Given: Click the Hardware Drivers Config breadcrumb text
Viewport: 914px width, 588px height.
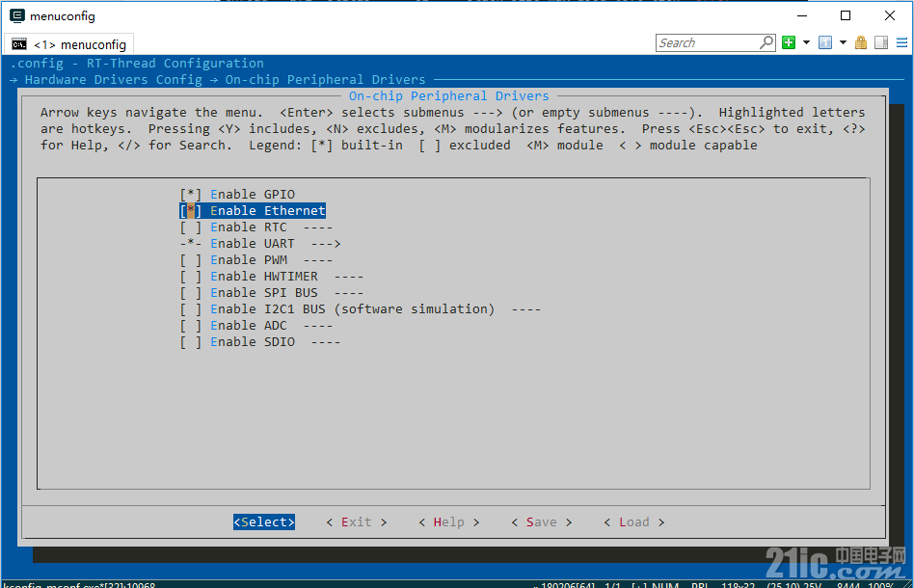Looking at the screenshot, I should tap(113, 80).
